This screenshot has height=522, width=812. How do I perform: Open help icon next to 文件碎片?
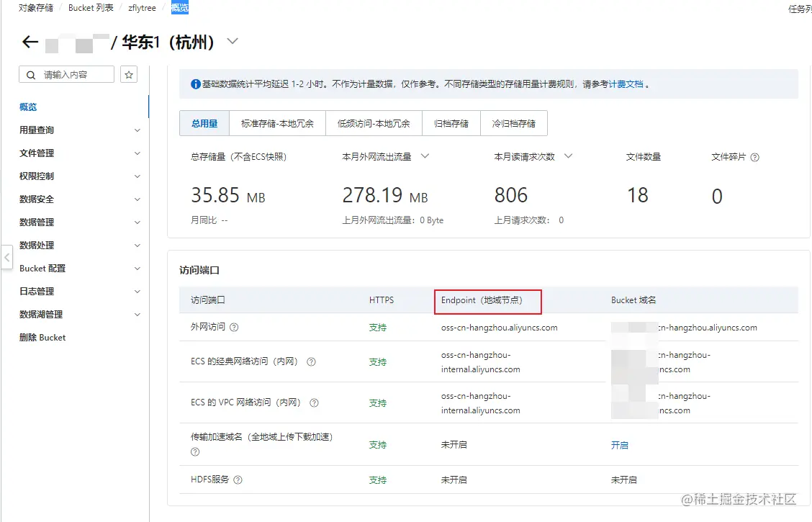755,158
